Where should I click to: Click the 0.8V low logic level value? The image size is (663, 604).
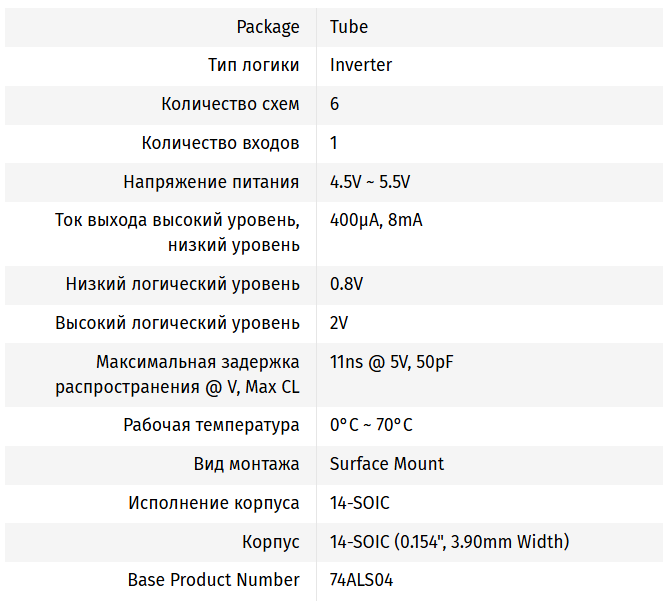coord(346,284)
